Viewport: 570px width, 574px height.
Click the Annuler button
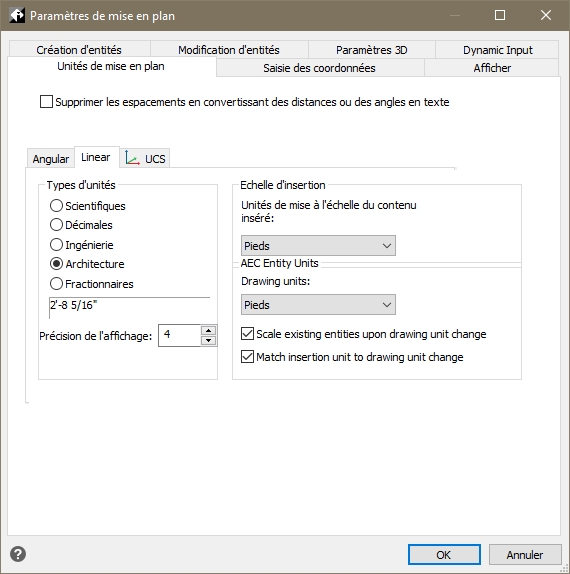coord(525,555)
